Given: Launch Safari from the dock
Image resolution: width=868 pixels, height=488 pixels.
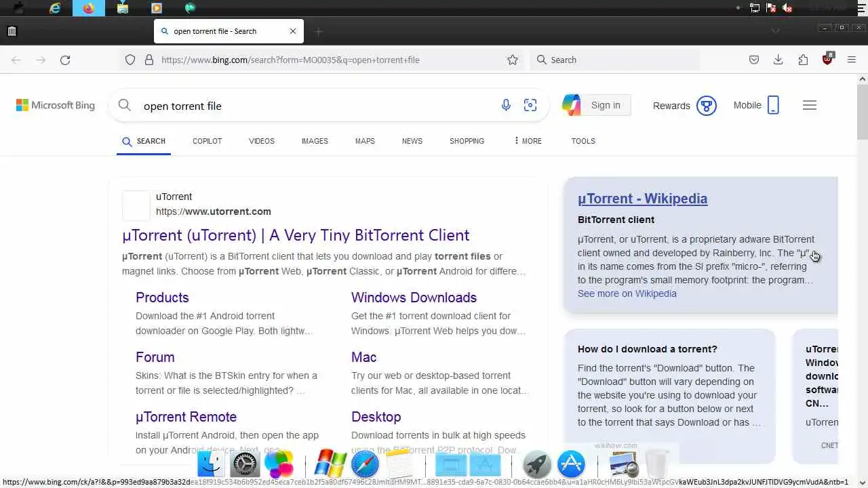Looking at the screenshot, I should coord(364,465).
